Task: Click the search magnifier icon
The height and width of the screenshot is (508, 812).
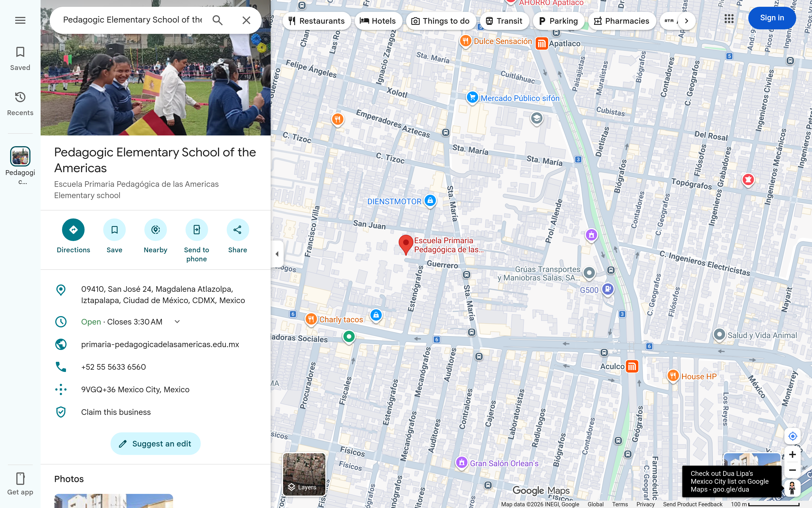Action: coord(217,20)
